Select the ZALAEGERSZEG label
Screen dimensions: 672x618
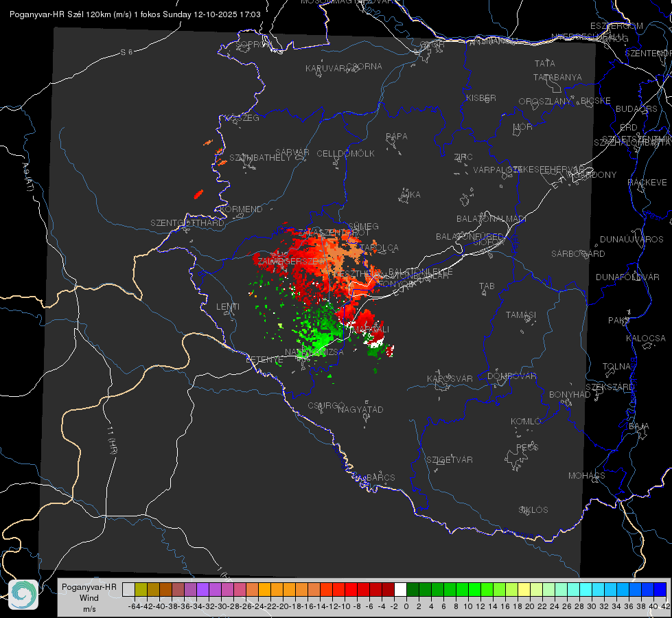292,261
